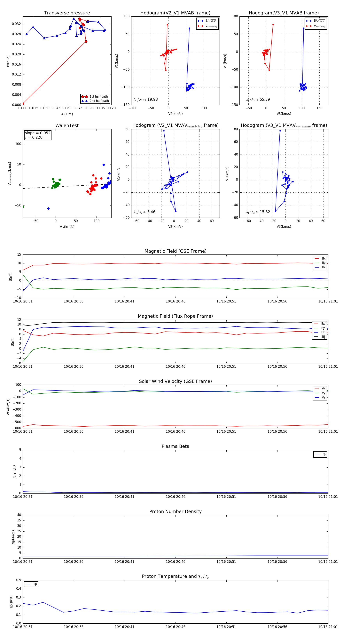Click the "Vsw(km/s)" y-axis label
Image resolution: width=351 pixels, height=644 pixels.
click(8, 407)
